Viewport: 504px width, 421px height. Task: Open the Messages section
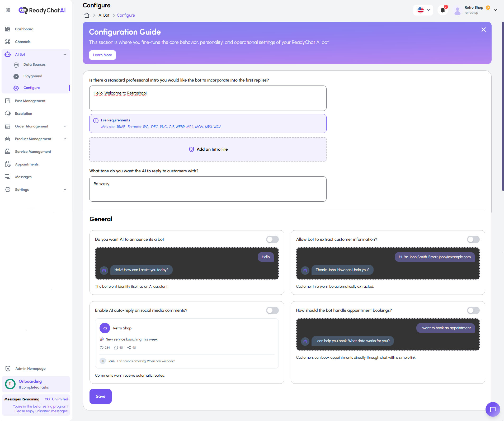(23, 177)
